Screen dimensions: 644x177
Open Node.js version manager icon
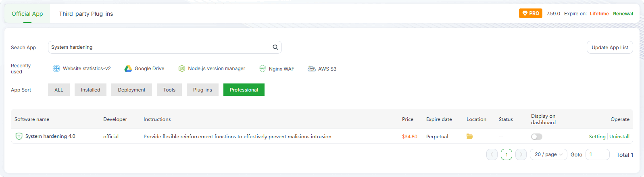(182, 69)
